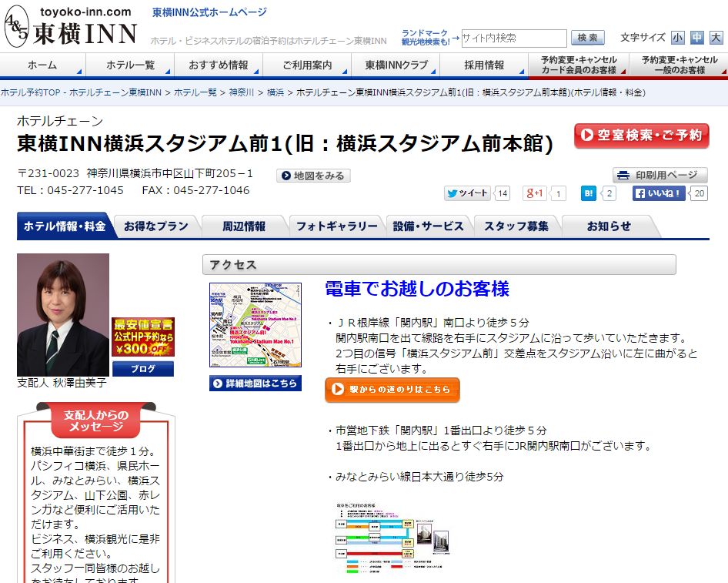
Task: Click the hotel manager's portrait photo
Action: tap(63, 314)
